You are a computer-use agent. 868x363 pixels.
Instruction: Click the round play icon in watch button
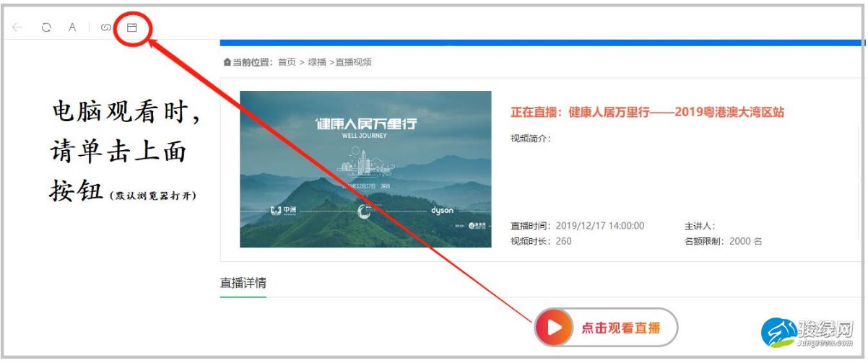tap(554, 328)
